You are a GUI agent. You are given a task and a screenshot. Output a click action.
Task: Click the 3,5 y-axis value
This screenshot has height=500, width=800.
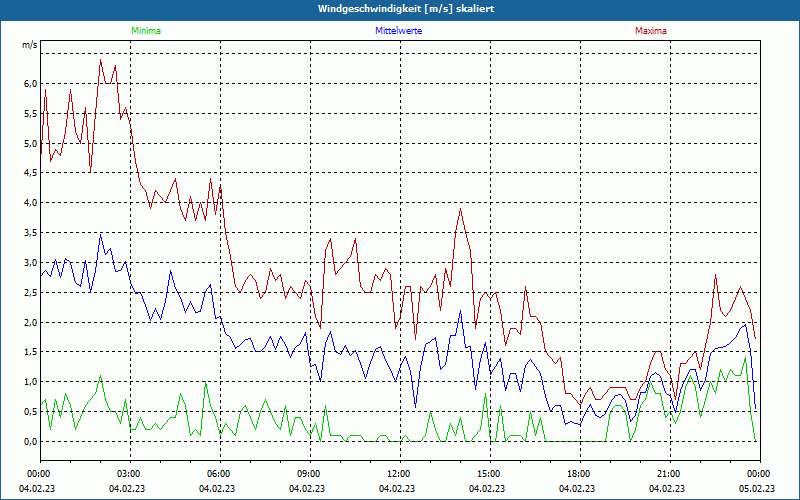[31, 233]
